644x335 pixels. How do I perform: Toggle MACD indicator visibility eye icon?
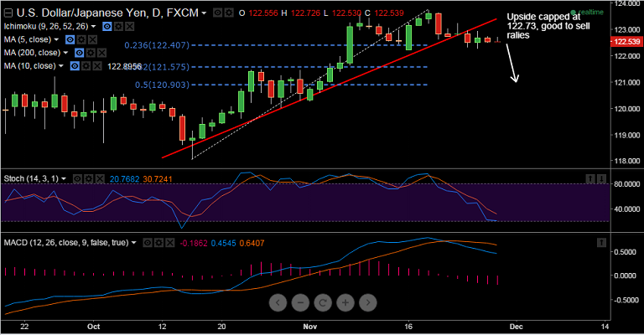point(148,243)
